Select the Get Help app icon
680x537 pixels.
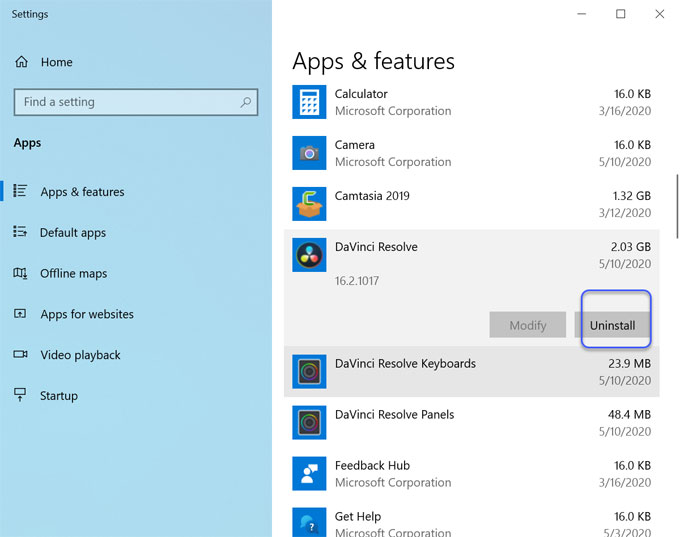(309, 522)
